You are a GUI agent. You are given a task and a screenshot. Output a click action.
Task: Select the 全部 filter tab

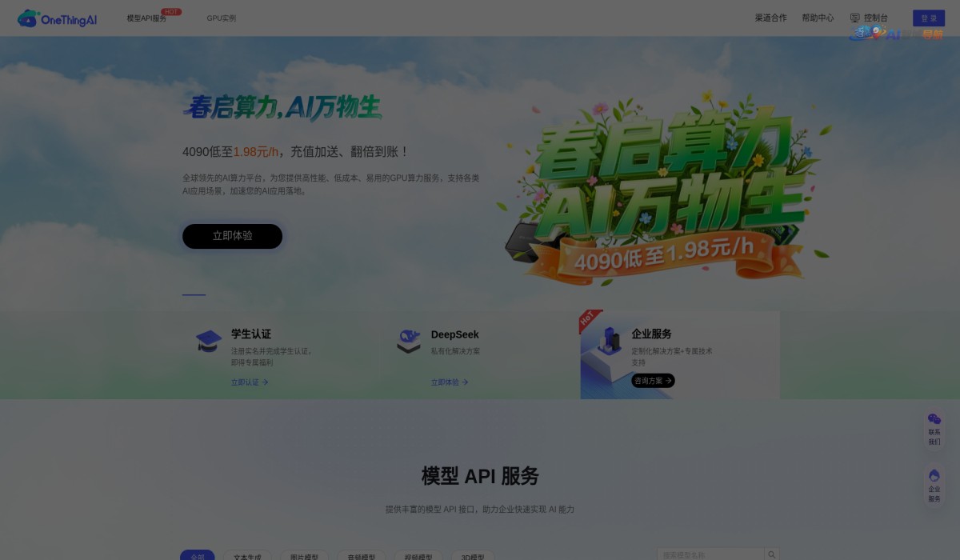coord(198,555)
